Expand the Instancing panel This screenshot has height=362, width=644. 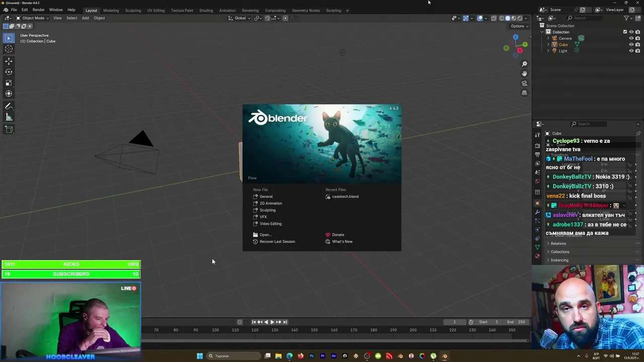pos(559,260)
